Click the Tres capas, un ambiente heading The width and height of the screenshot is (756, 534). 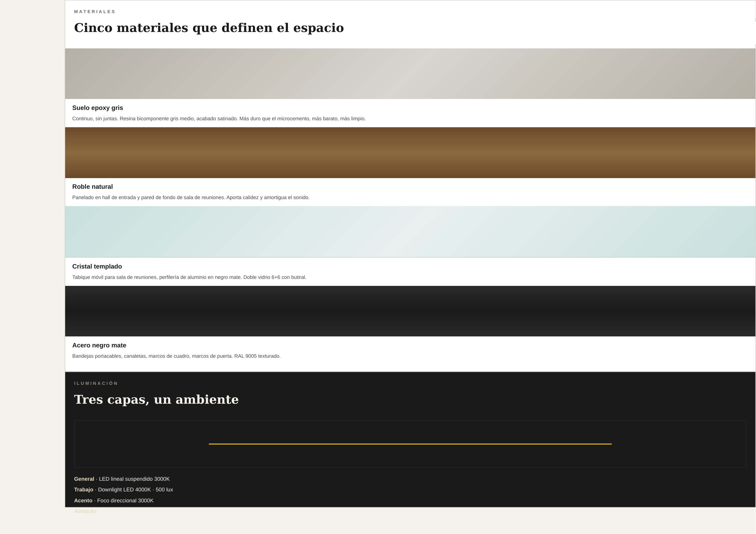pos(156,399)
